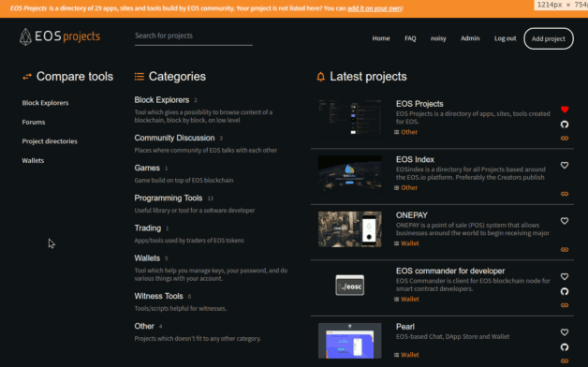Screen dimensions: 588x367
Task: Favorite ONEPAY with the heart icon
Action: [565, 221]
